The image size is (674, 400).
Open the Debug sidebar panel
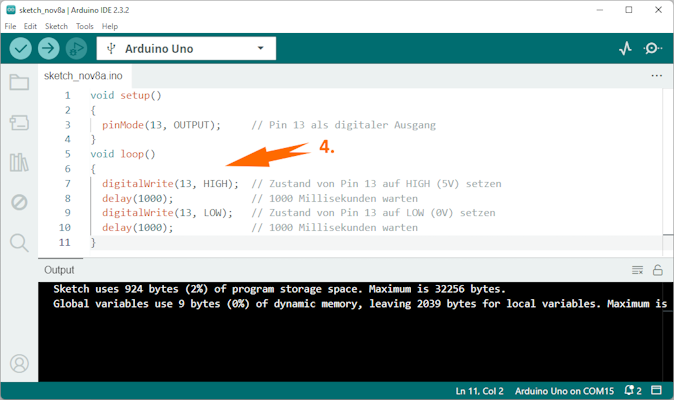(19, 202)
